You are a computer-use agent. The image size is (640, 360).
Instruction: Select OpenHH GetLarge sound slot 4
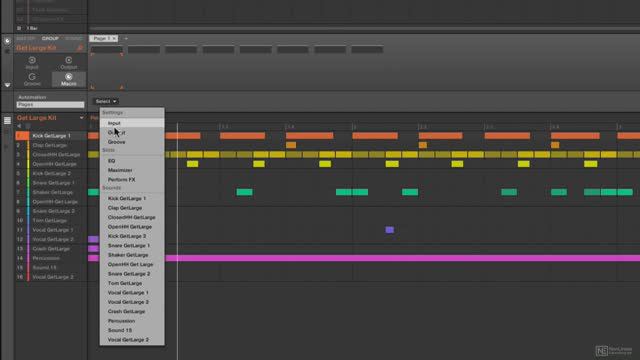coord(54,164)
